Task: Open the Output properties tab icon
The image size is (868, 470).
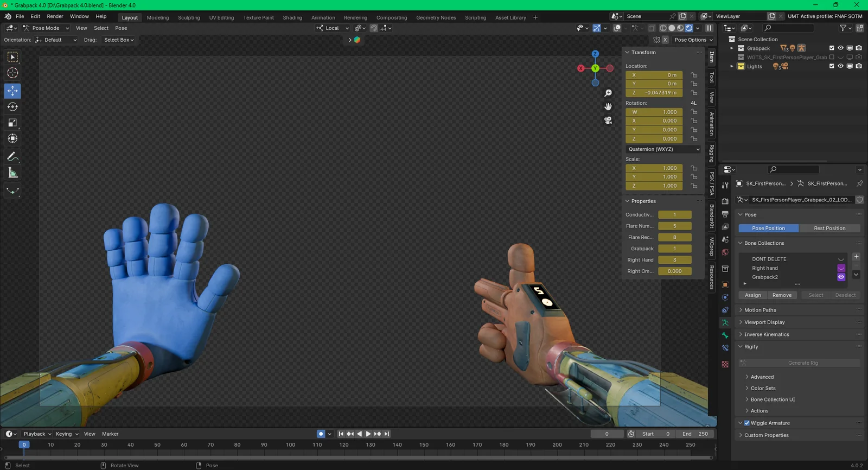Action: [725, 214]
